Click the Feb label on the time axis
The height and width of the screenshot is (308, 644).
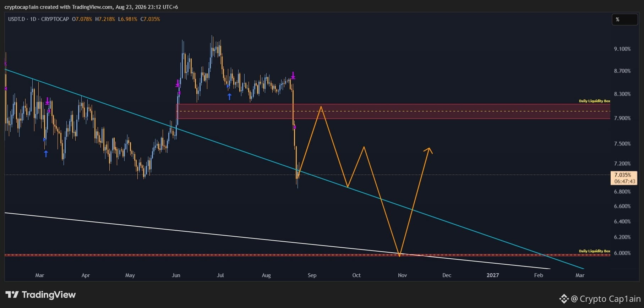click(539, 275)
